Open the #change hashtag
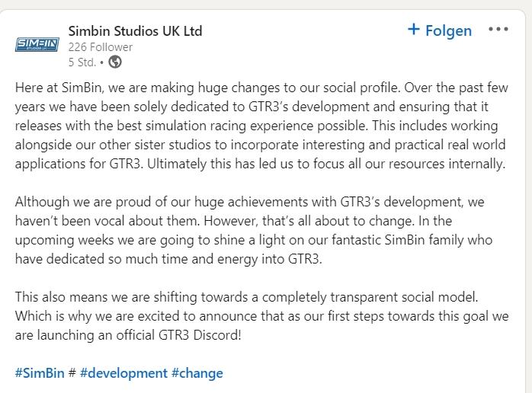The width and height of the screenshot is (532, 393). [197, 373]
